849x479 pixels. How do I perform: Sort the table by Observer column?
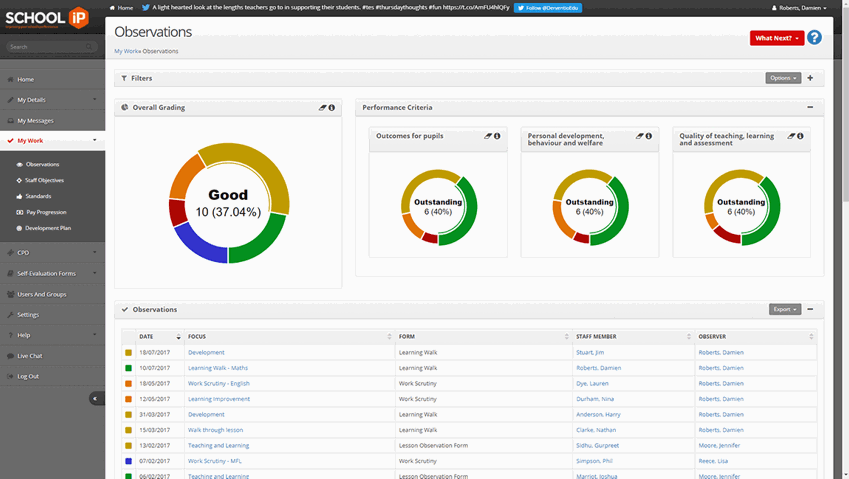point(756,337)
